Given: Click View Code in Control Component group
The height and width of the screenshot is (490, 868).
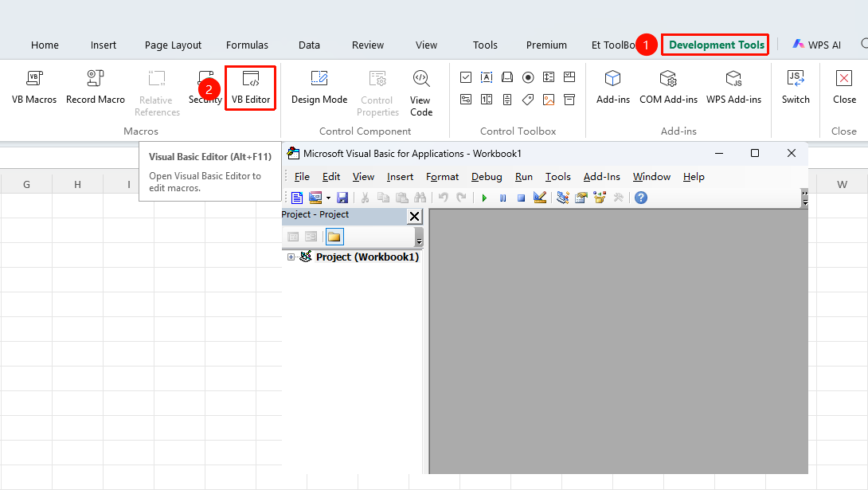Looking at the screenshot, I should tap(420, 93).
